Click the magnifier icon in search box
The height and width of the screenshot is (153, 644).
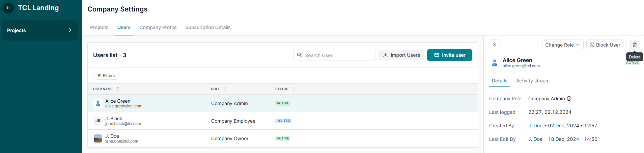click(x=299, y=55)
